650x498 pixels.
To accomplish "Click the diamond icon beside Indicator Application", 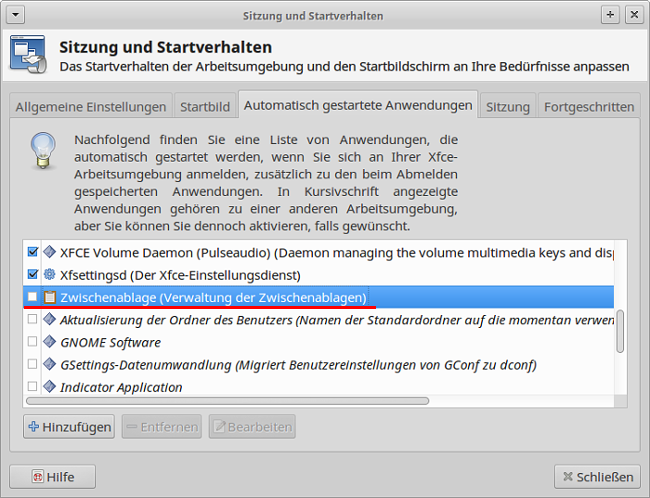I will 49,387.
